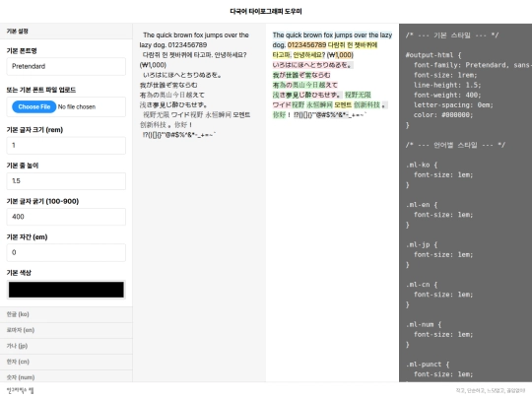This screenshot has height=399, width=532.
Task: Click the '.ml-num {' selector in code
Action: point(424,325)
